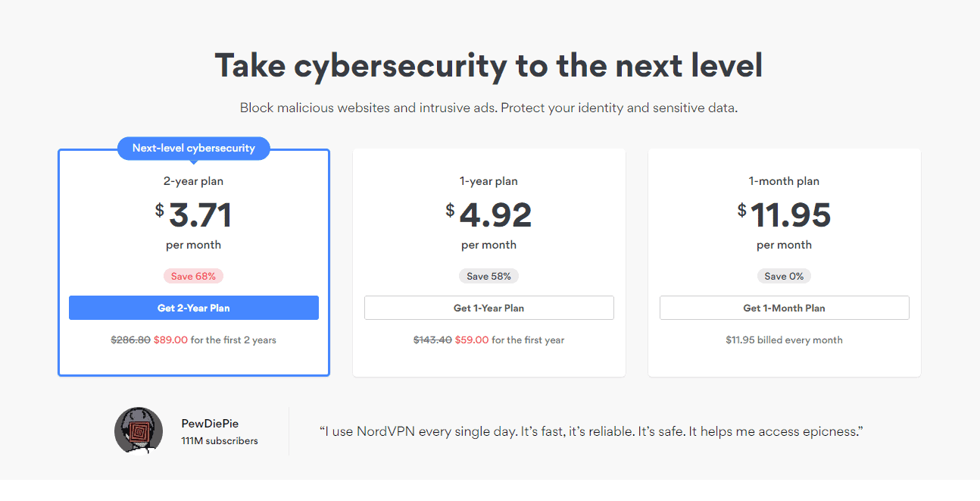
Task: Click the Get 2-Year Plan button
Action: (193, 308)
